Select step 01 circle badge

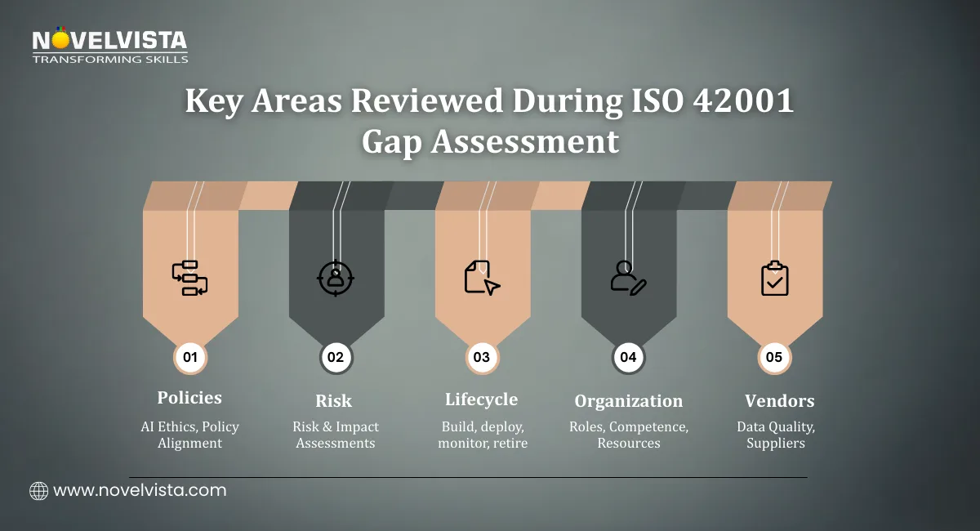[x=189, y=357]
